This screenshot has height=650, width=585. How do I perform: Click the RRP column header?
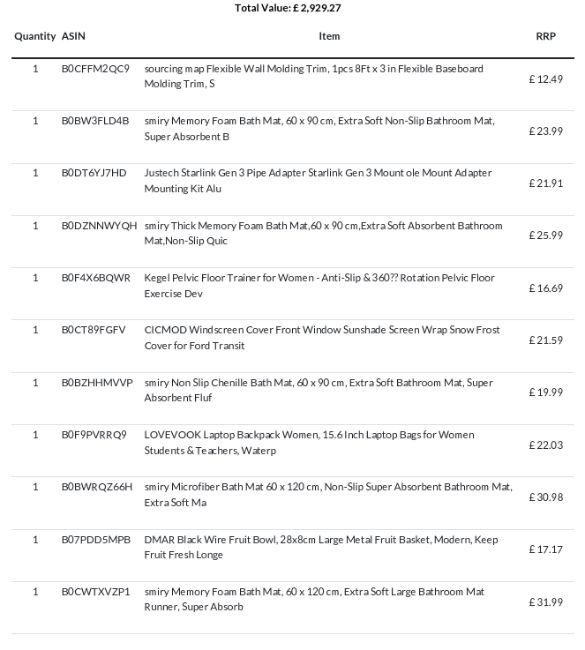tap(546, 36)
